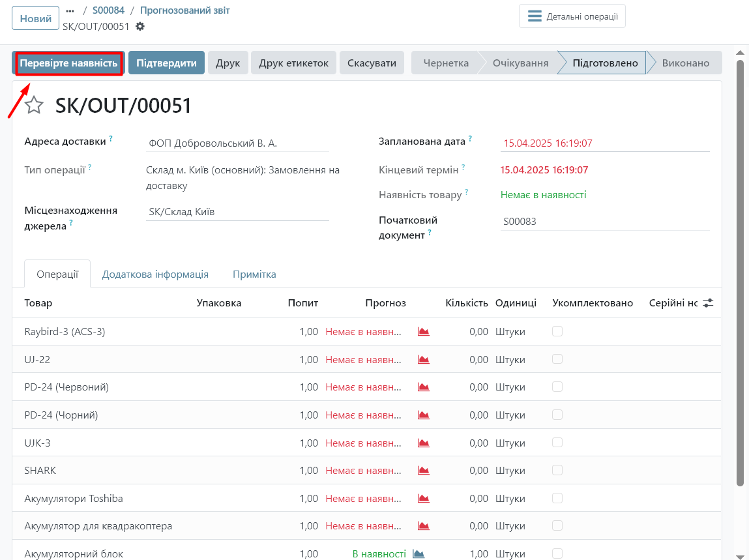The height and width of the screenshot is (560, 749).
Task: Click forecast chart icon for Акумулятори Toshiba
Action: [x=424, y=499]
